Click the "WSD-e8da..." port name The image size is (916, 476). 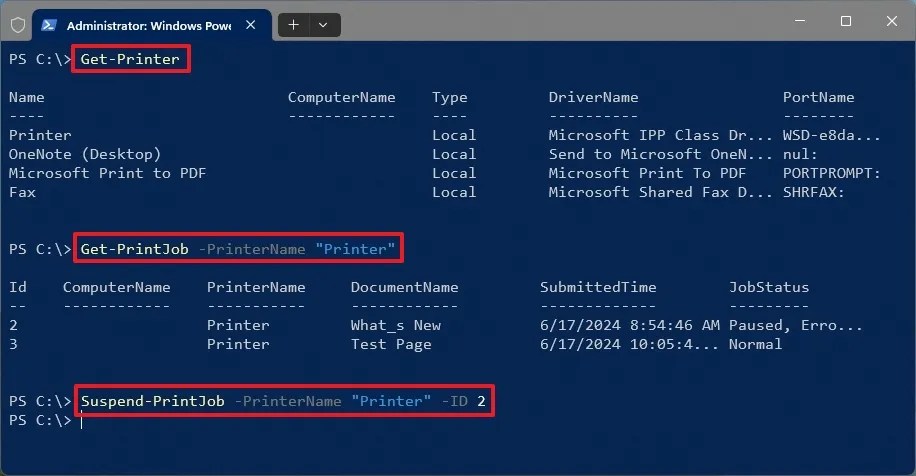[x=831, y=135]
